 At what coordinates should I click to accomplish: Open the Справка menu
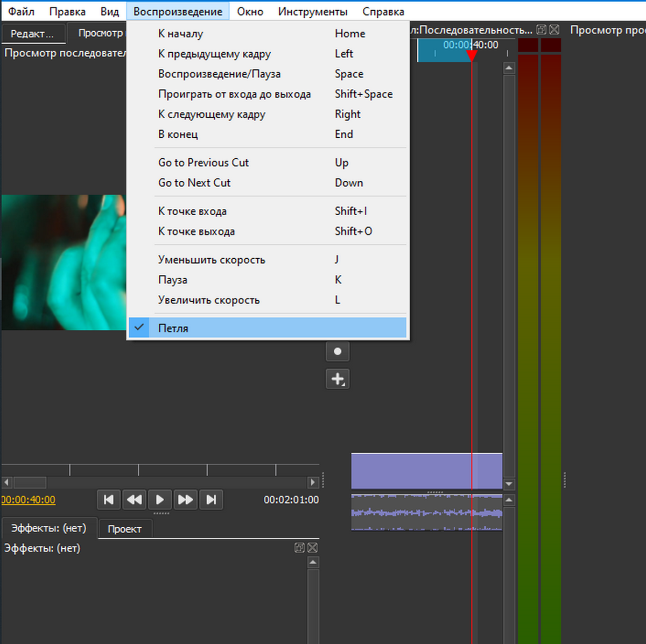point(383,11)
